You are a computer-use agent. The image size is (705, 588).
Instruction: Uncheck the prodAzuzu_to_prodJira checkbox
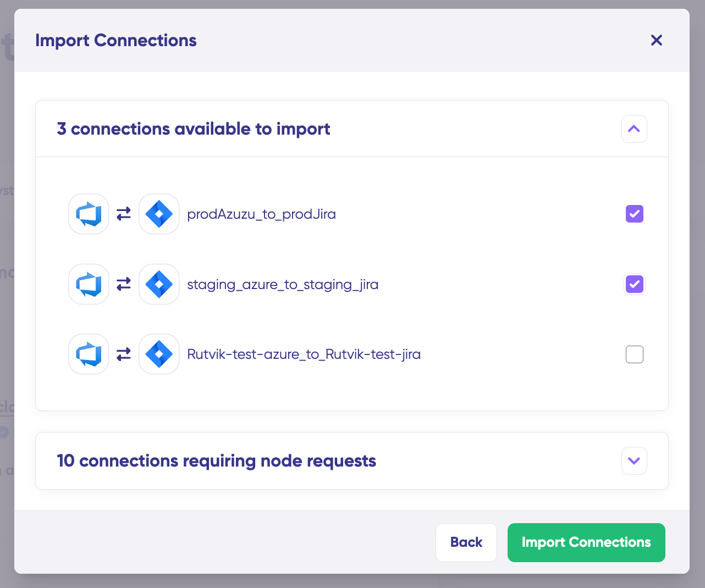635,214
